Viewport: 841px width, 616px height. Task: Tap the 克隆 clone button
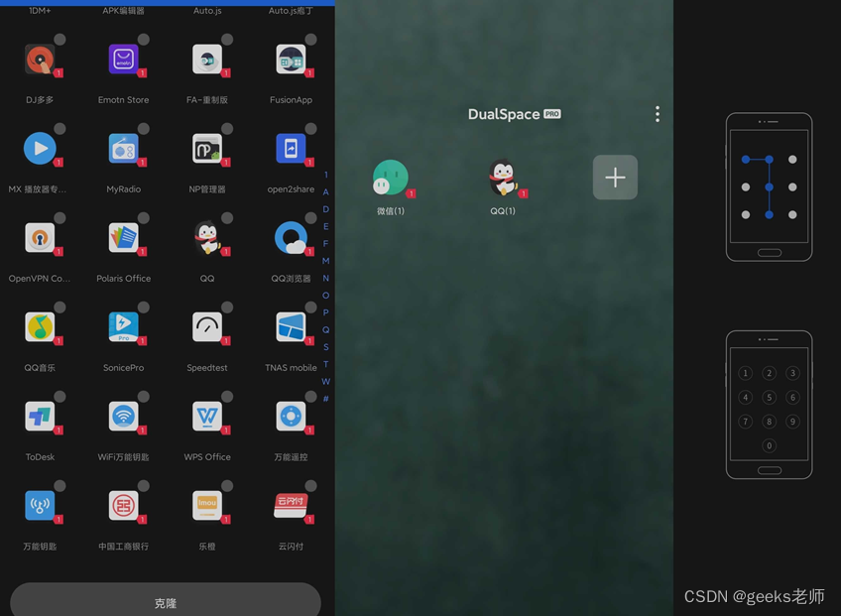tap(166, 602)
